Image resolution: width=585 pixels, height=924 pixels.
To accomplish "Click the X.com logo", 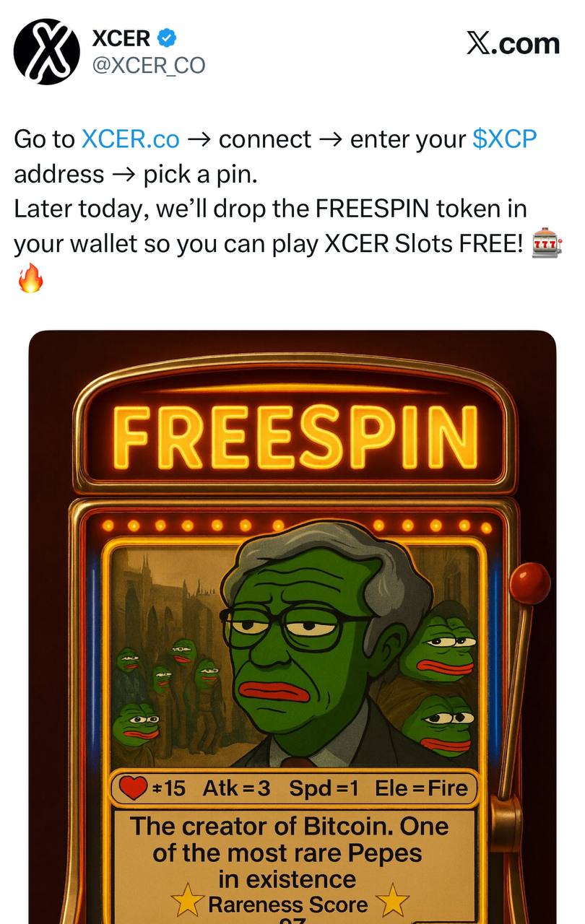I will (513, 43).
